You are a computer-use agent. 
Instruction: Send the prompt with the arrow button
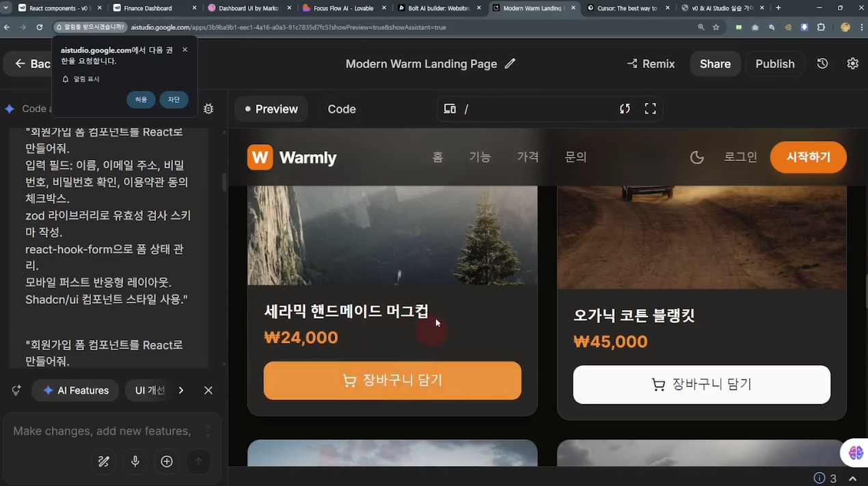click(198, 461)
